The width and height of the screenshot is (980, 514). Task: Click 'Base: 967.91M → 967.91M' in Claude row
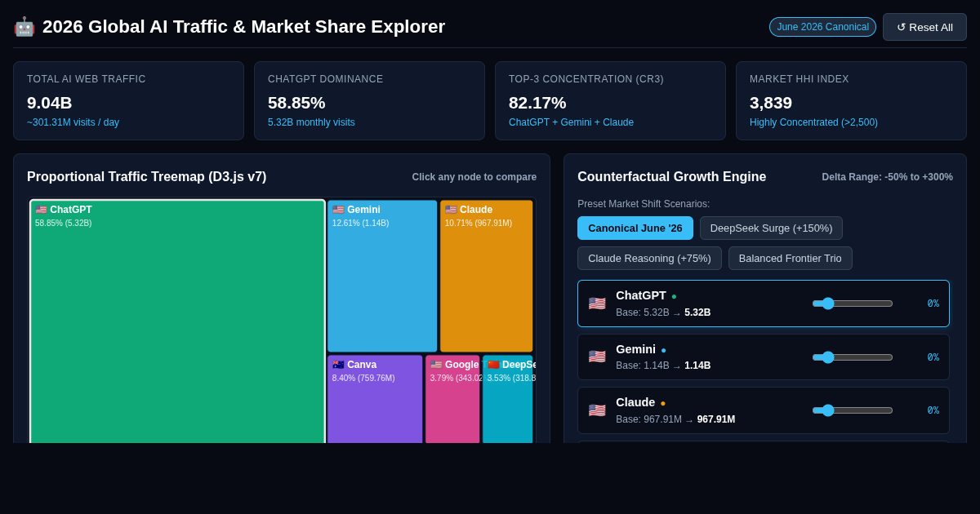click(675, 419)
